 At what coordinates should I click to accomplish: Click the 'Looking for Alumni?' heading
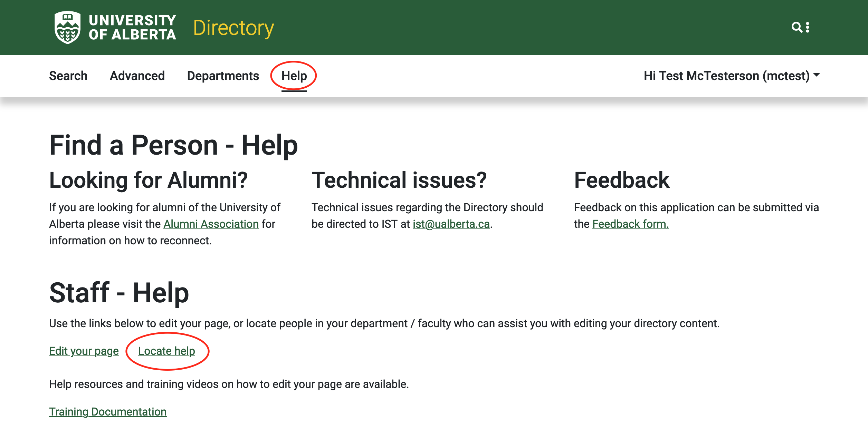(x=149, y=180)
